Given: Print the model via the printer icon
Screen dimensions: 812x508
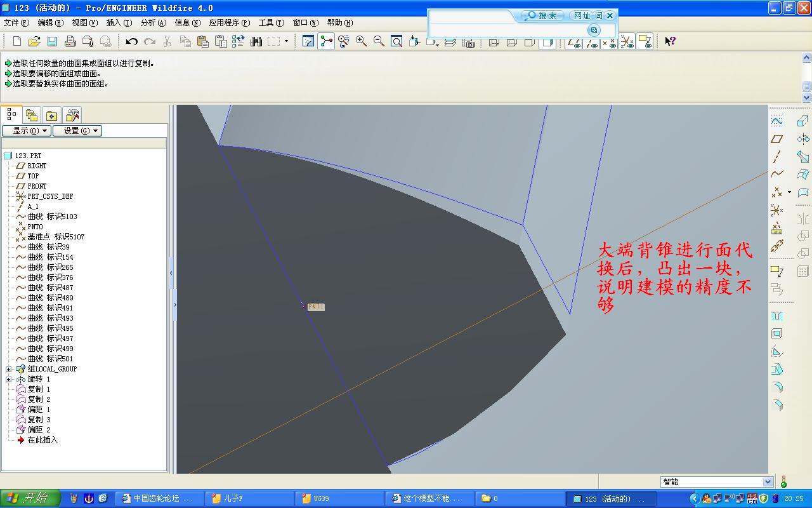Looking at the screenshot, I should pos(70,41).
